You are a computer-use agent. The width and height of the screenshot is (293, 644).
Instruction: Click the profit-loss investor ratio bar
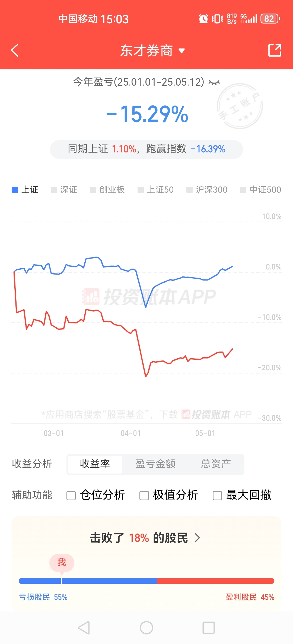click(x=146, y=581)
